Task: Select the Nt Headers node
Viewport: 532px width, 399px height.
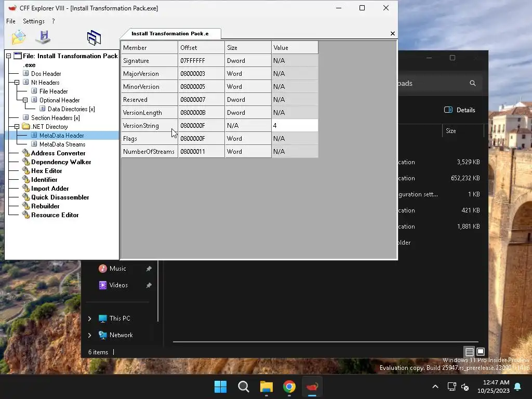Action: pyautogui.click(x=45, y=83)
